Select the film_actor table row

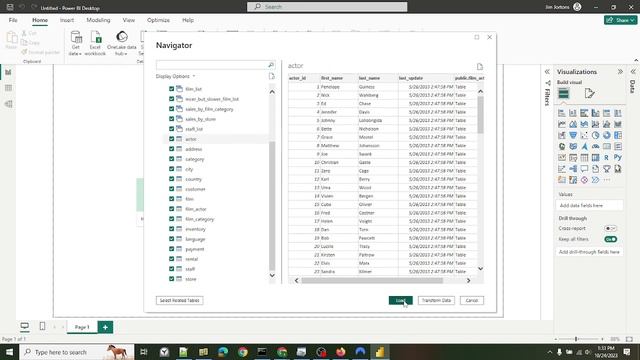pos(196,209)
